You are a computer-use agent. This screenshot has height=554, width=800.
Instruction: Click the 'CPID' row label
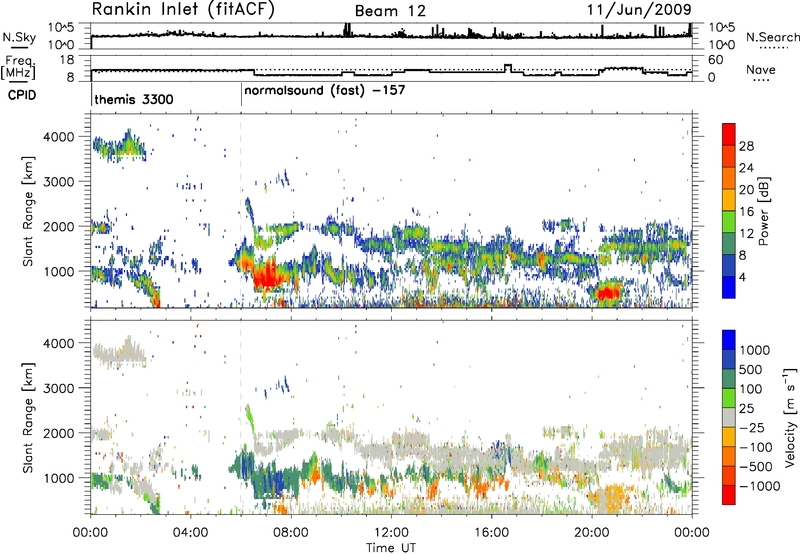coord(22,95)
